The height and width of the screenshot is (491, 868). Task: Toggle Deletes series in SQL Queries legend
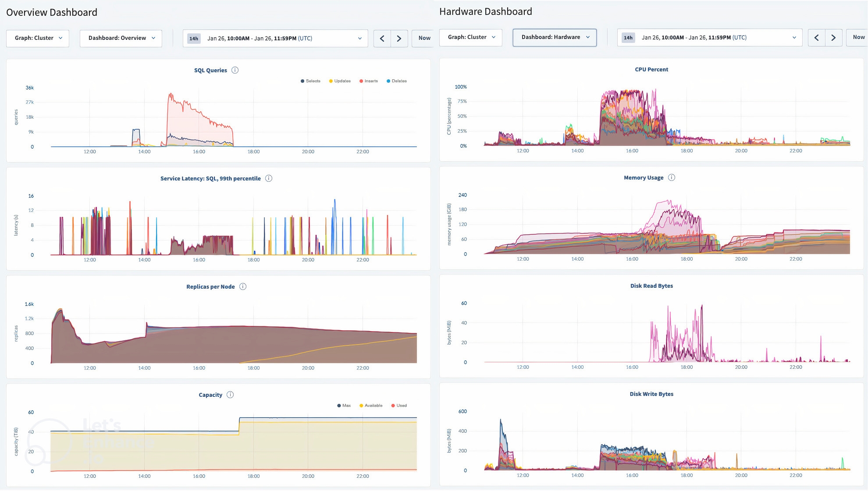397,81
